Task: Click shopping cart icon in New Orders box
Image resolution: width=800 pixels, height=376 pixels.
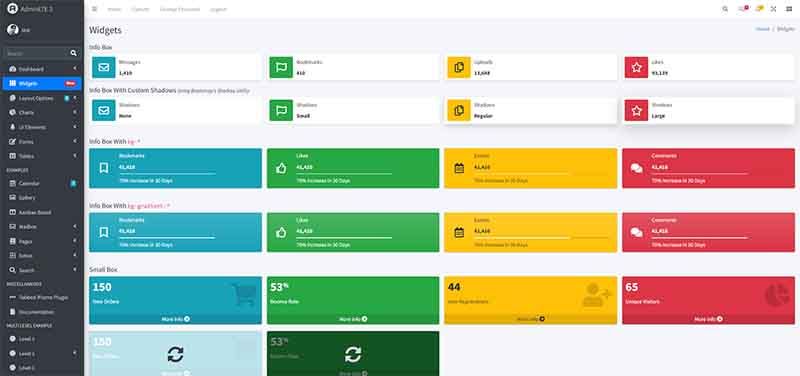Action: 244,295
